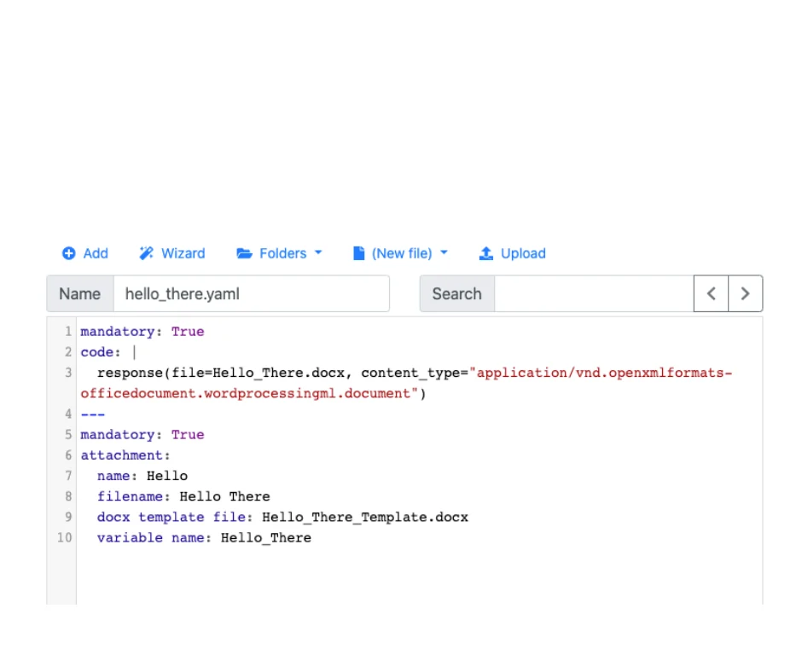Viewport: 802px width, 672px height.
Task: Click line number 10 in editor gutter
Action: (65, 537)
